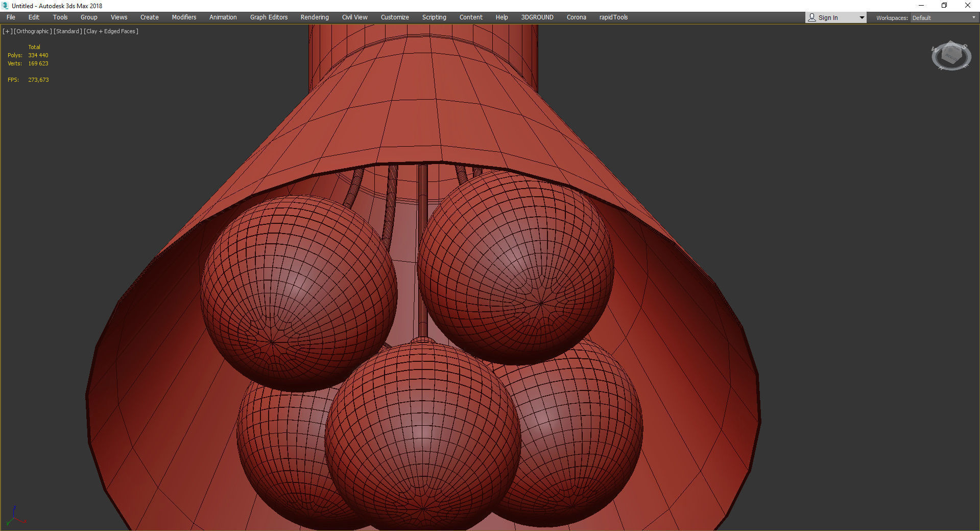Minimize the 3ds Max window
This screenshot has width=980, height=531.
921,6
